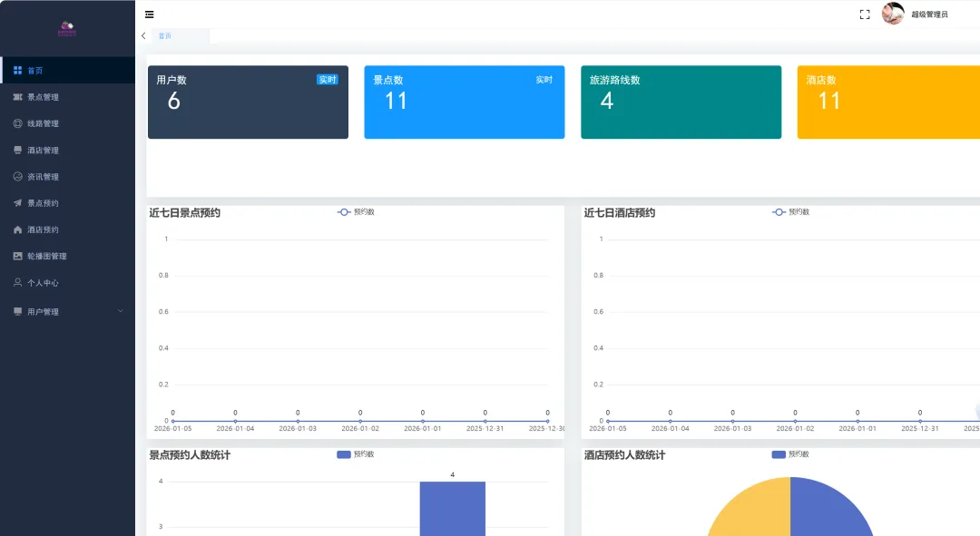Click the 景点管理 sidebar icon
The height and width of the screenshot is (536, 980).
click(x=17, y=97)
